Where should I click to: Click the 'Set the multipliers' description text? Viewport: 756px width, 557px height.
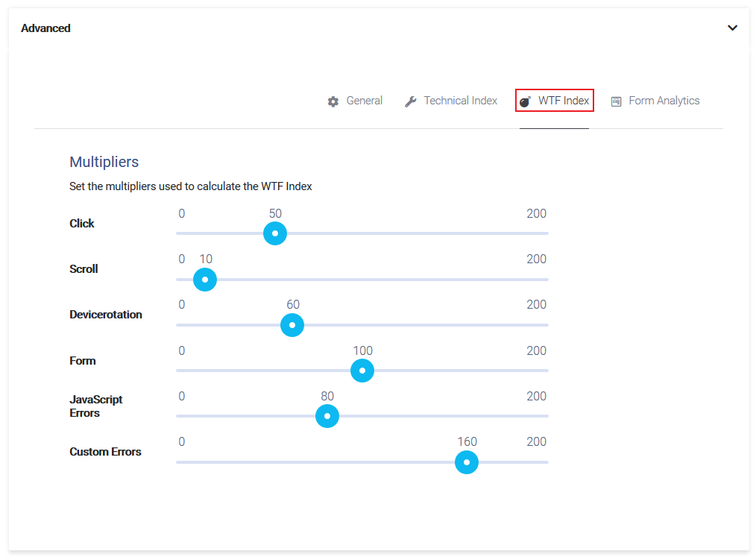pos(190,186)
